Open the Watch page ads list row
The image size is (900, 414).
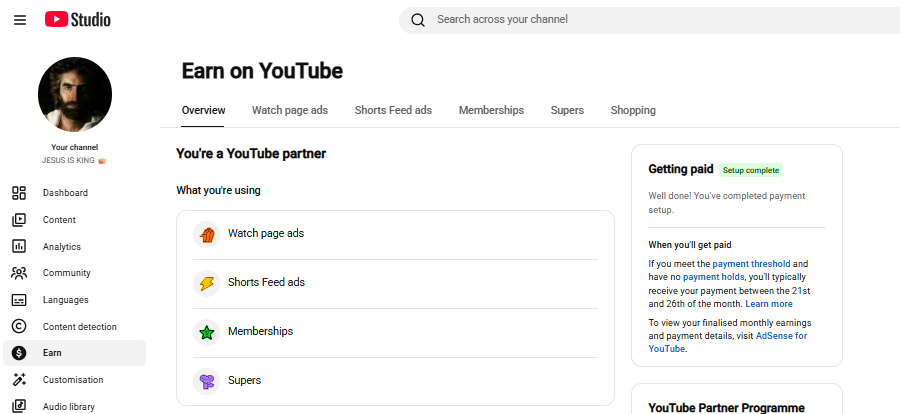pos(395,234)
